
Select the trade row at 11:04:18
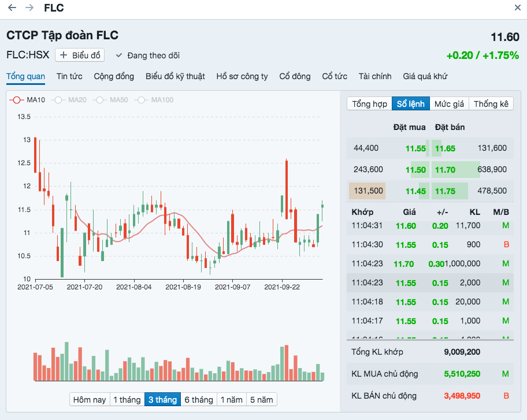(430, 302)
